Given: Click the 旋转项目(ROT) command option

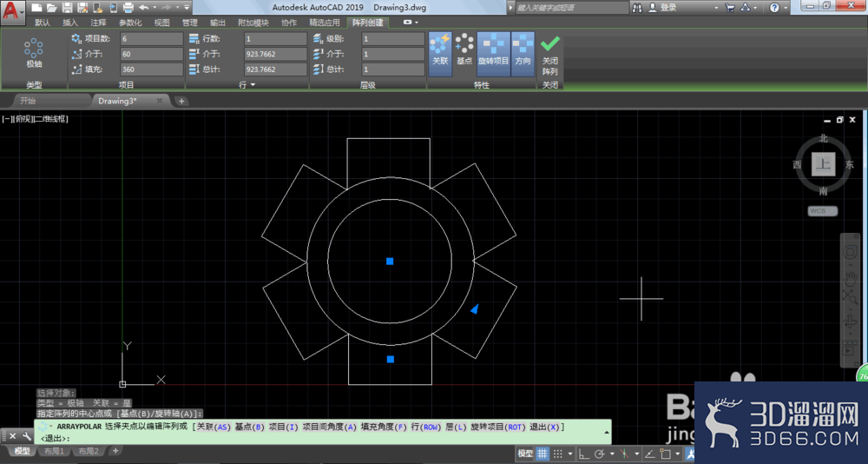Looking at the screenshot, I should coord(497,427).
